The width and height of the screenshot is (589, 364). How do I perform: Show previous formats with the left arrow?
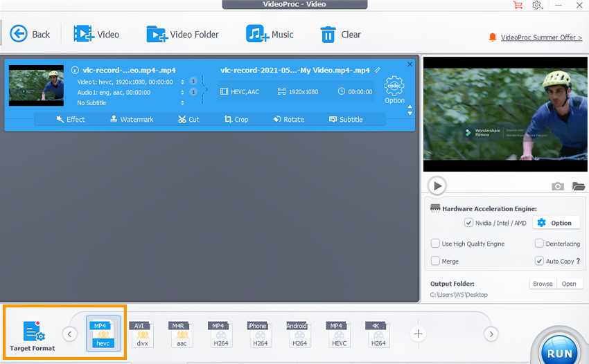69,334
